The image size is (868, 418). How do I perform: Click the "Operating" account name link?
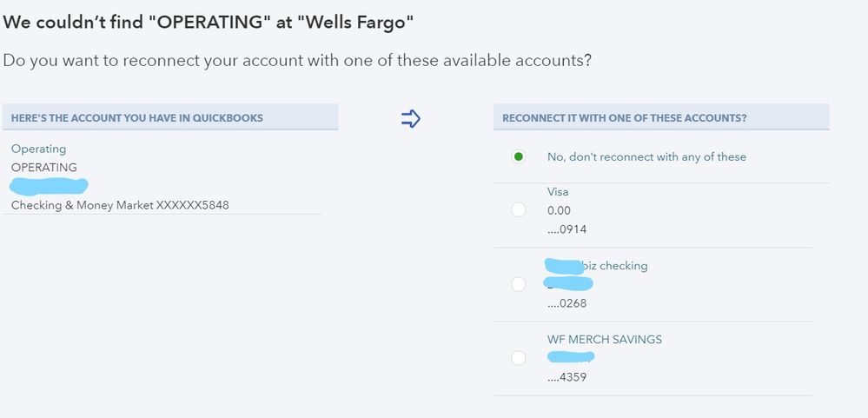38,149
